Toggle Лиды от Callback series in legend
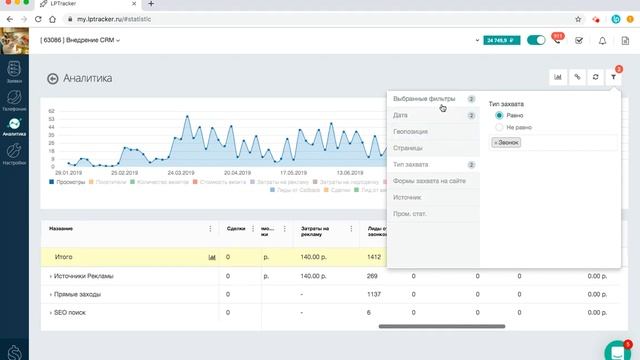640x360 pixels. point(295,190)
